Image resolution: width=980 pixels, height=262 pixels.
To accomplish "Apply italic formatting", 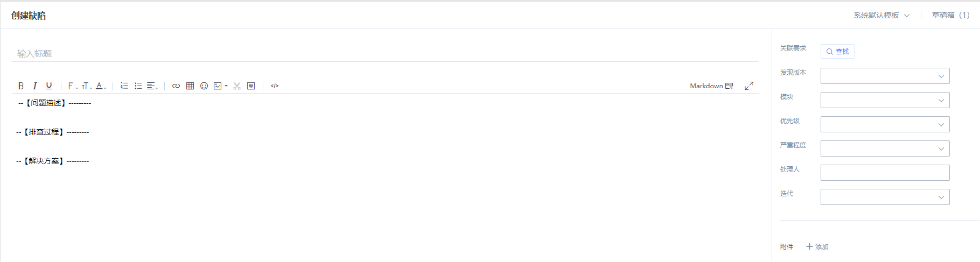I will 35,86.
